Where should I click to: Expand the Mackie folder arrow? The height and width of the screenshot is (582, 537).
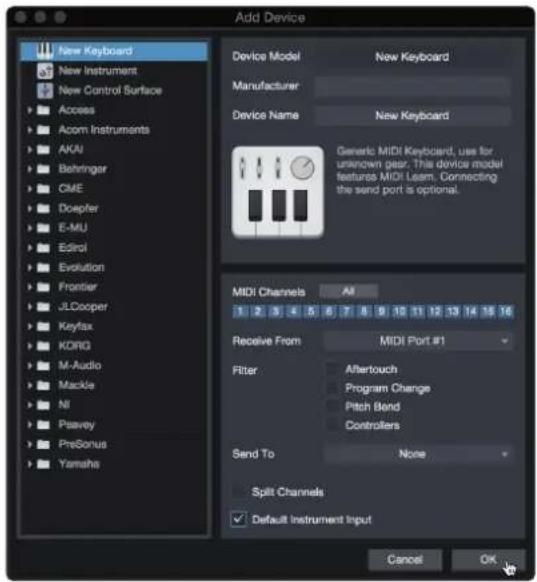(30, 385)
